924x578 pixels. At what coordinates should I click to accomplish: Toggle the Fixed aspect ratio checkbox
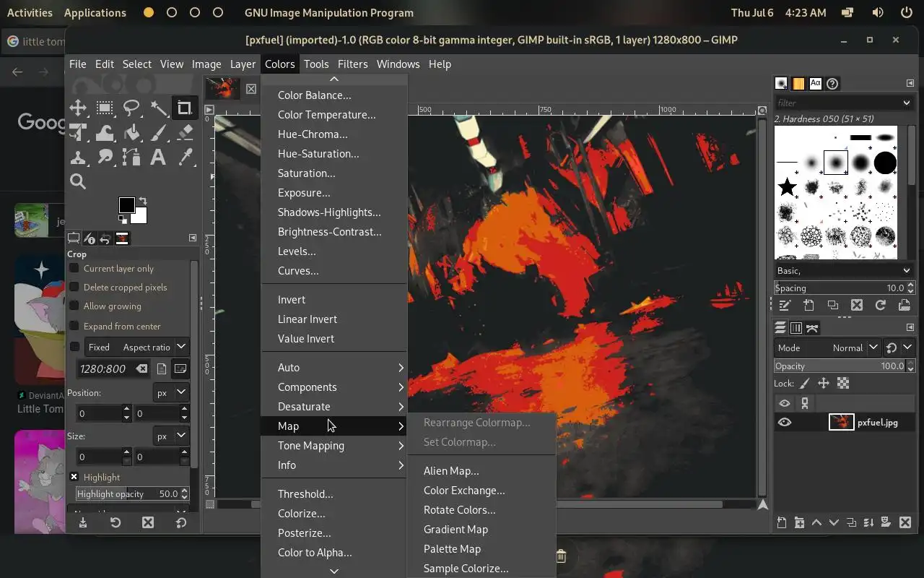pos(74,347)
